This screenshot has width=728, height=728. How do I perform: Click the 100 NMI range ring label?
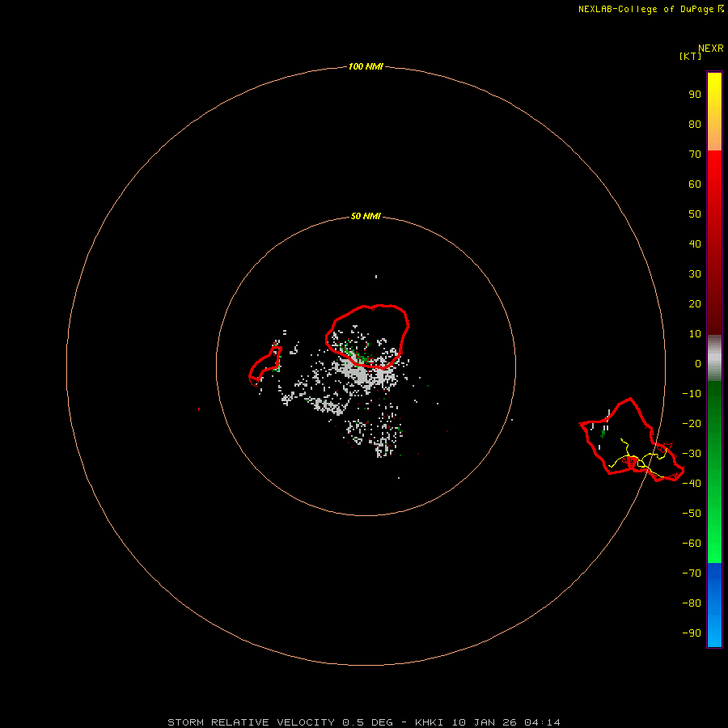point(366,66)
